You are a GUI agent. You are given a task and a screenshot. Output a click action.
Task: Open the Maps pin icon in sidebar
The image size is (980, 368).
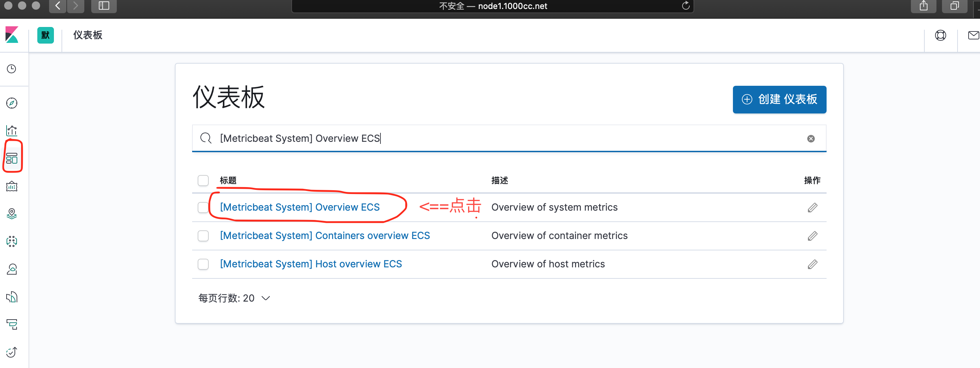pos(12,214)
